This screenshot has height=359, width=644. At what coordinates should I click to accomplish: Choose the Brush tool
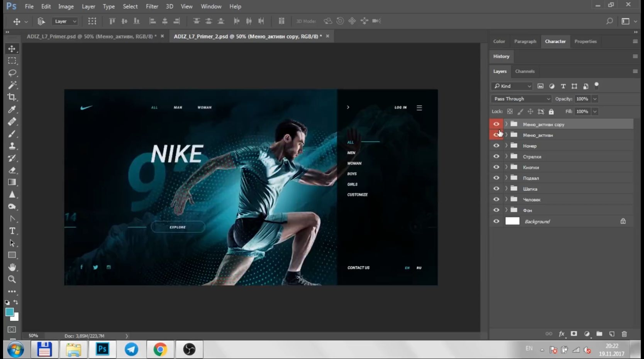(12, 134)
